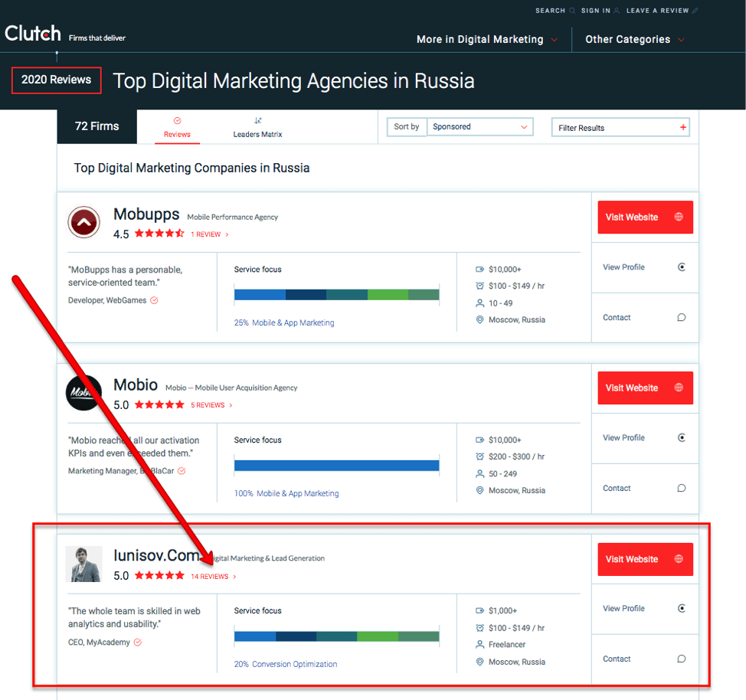Click the Moscow location pin icon for Mobupps
Screen dimensions: 746x700
click(480, 320)
